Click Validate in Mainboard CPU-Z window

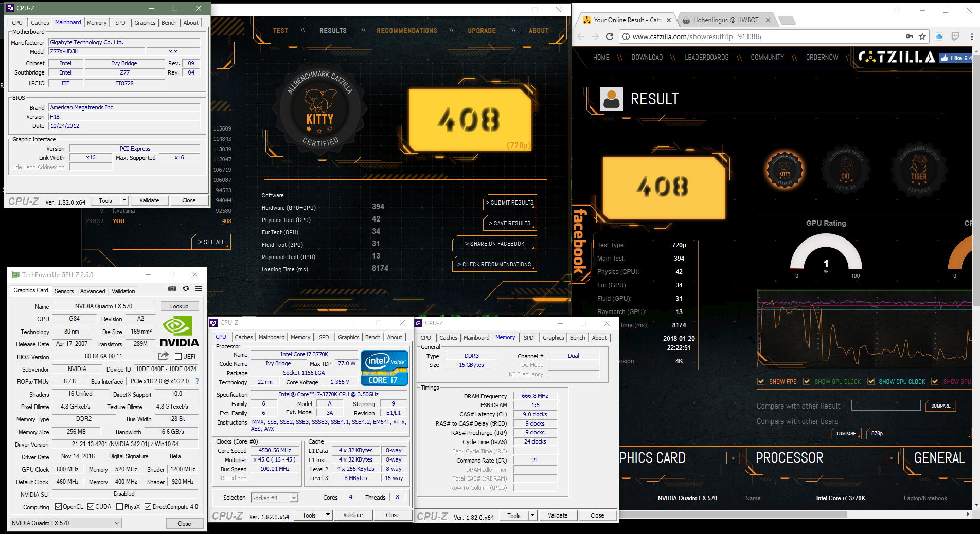[149, 200]
